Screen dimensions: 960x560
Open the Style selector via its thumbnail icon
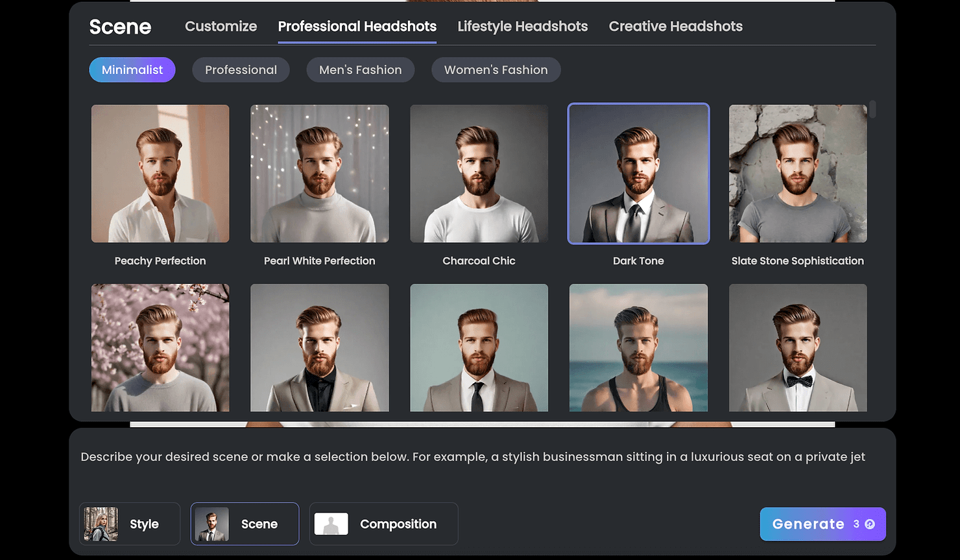[x=99, y=524]
